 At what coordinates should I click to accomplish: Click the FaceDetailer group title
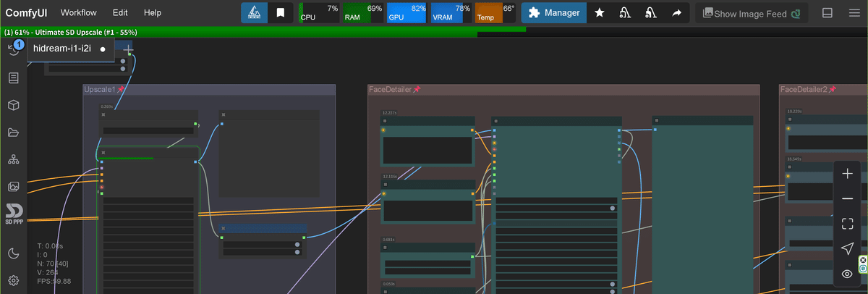pos(391,90)
